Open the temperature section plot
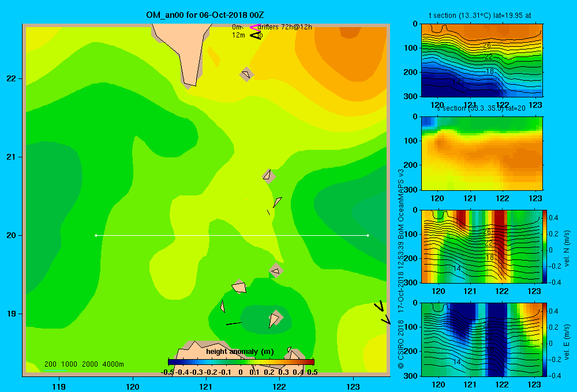The image size is (577, 392). (x=482, y=61)
